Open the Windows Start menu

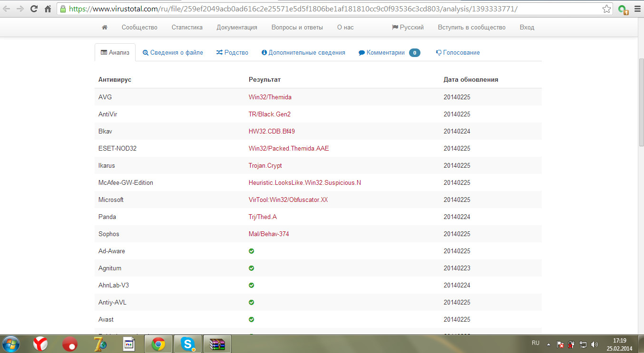point(10,343)
